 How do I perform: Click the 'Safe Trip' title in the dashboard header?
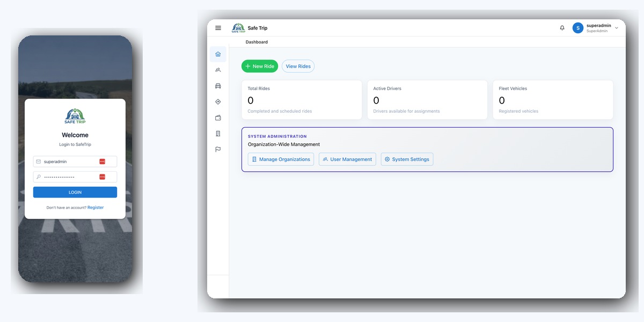point(258,28)
